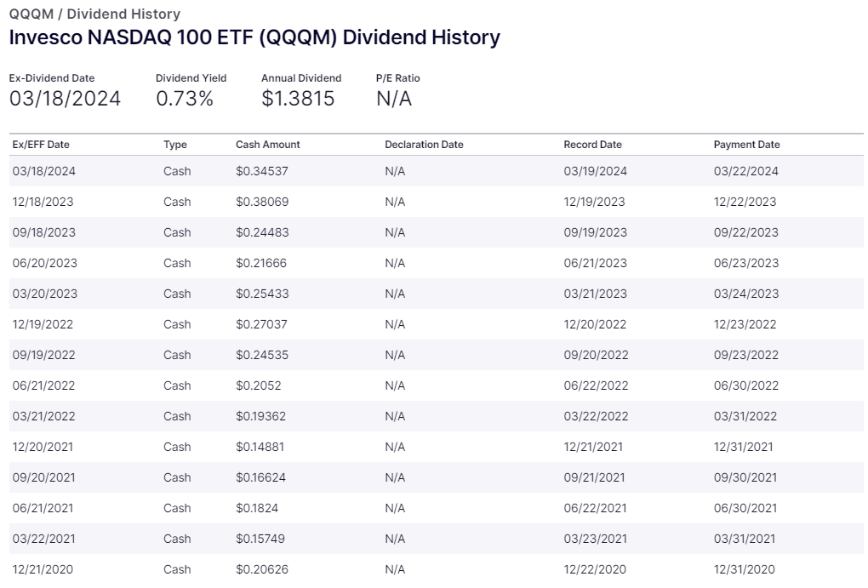The width and height of the screenshot is (868, 588).
Task: Click the Ex/EFF Date column header
Action: click(41, 145)
